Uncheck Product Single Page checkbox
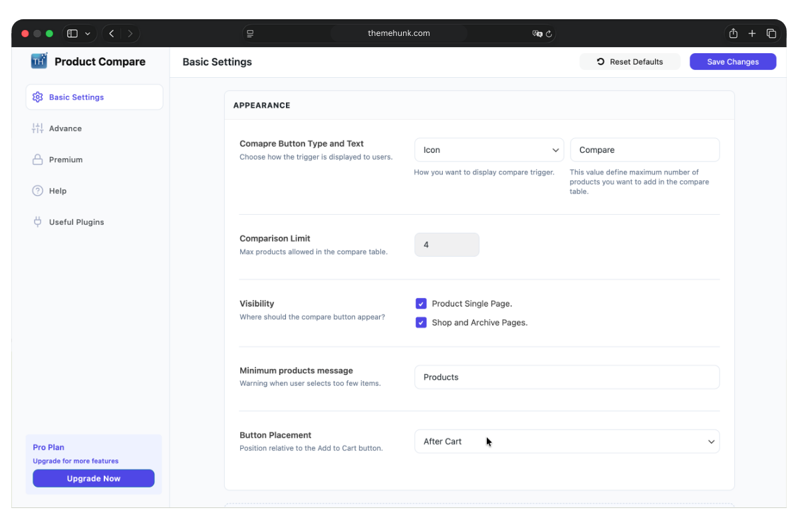 (x=421, y=304)
